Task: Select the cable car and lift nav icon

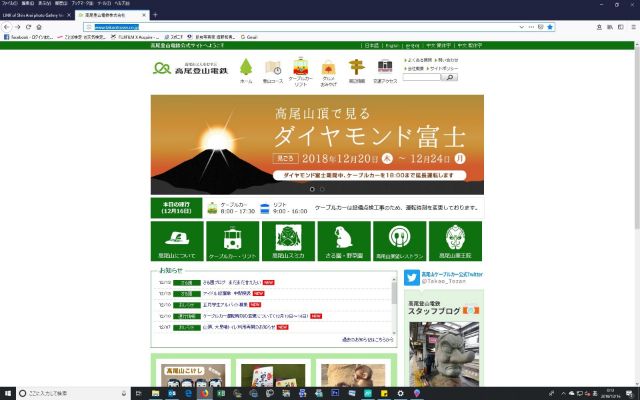Action: 301,68
